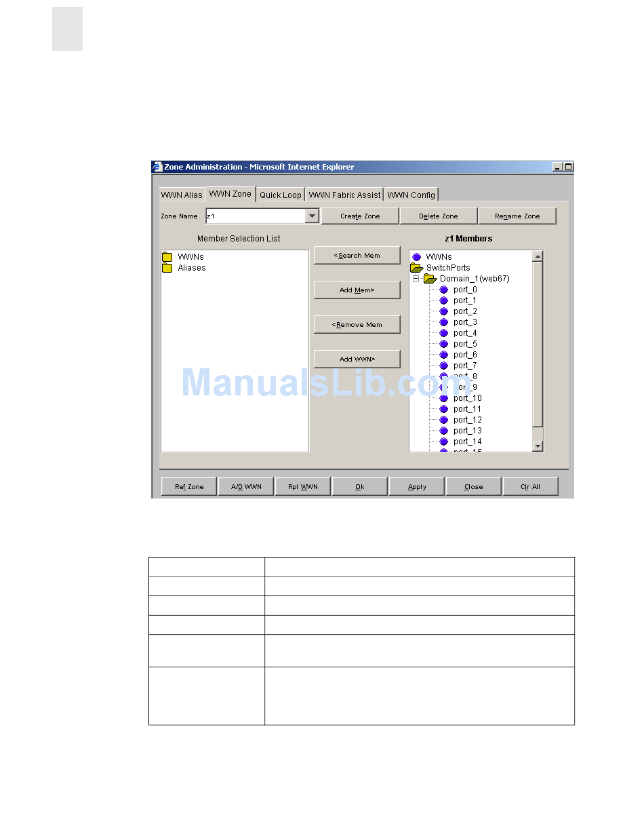The height and width of the screenshot is (839, 644).
Task: Select the WWN Zone tab
Action: pyautogui.click(x=230, y=193)
